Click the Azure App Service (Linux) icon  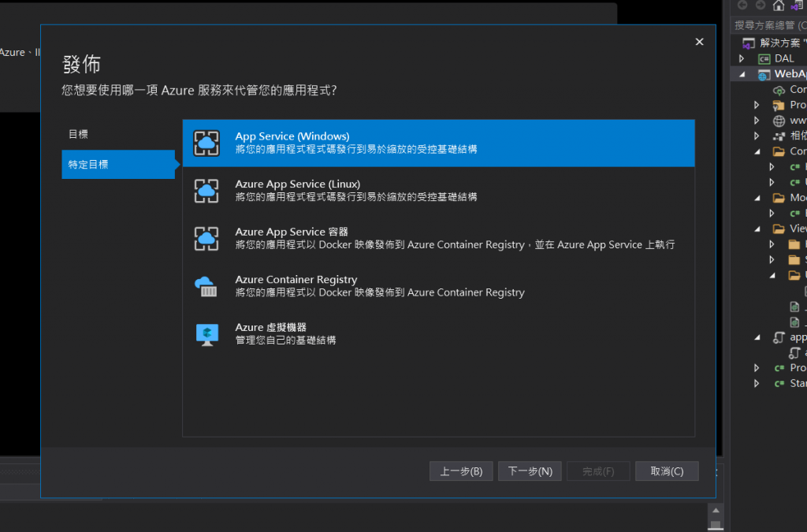[206, 191]
